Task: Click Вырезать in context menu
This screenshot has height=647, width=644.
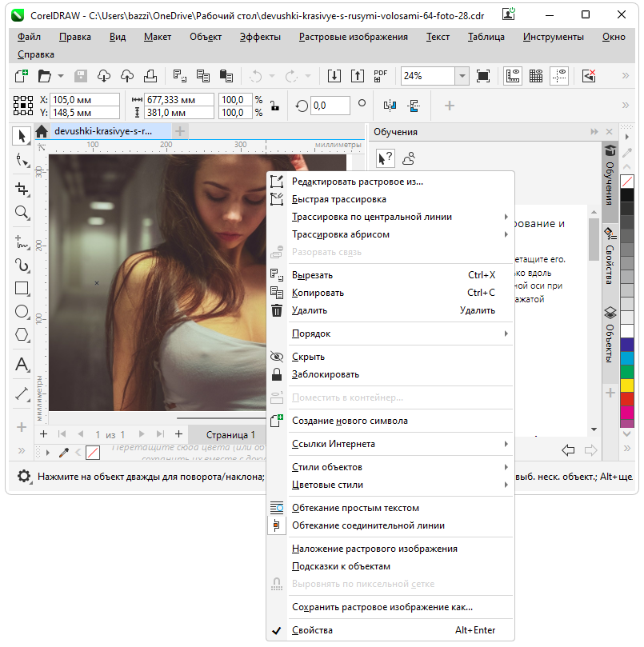Action: pos(390,275)
